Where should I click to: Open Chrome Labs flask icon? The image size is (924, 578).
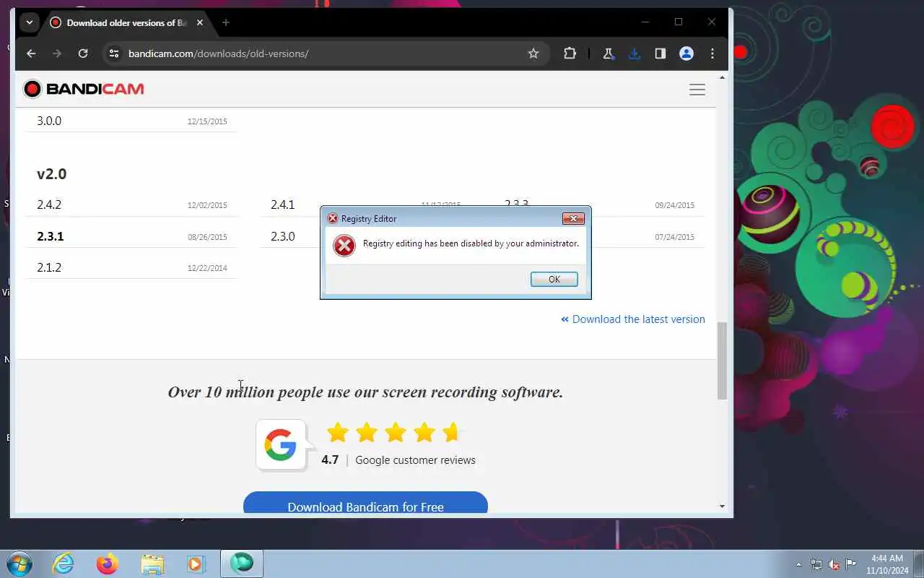coord(609,53)
